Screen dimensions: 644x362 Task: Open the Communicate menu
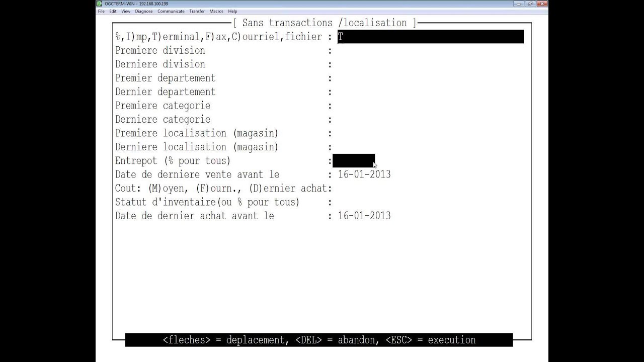(x=171, y=11)
